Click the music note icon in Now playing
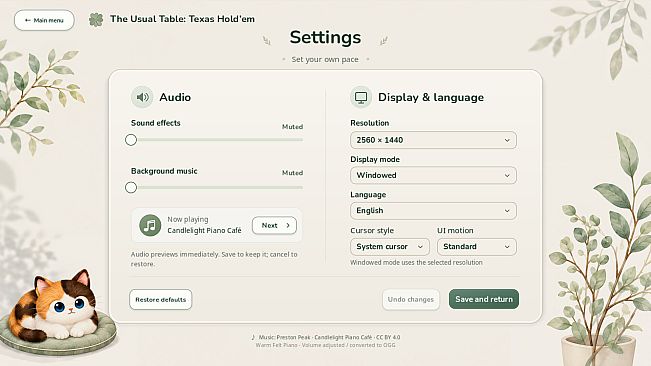This screenshot has height=366, width=651. tap(150, 225)
